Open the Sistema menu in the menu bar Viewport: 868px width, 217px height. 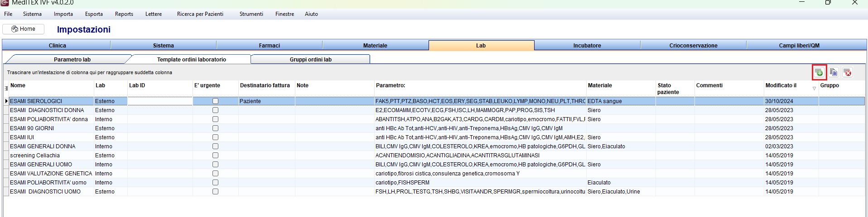(32, 14)
